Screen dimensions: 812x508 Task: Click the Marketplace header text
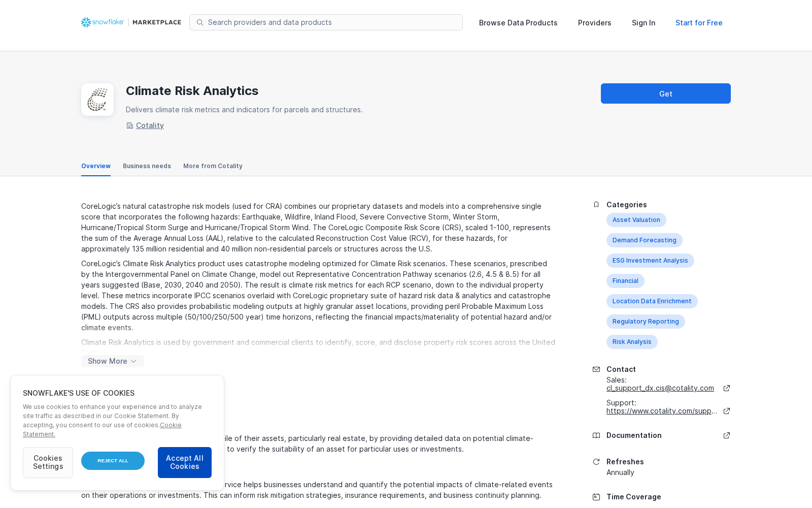pyautogui.click(x=157, y=22)
